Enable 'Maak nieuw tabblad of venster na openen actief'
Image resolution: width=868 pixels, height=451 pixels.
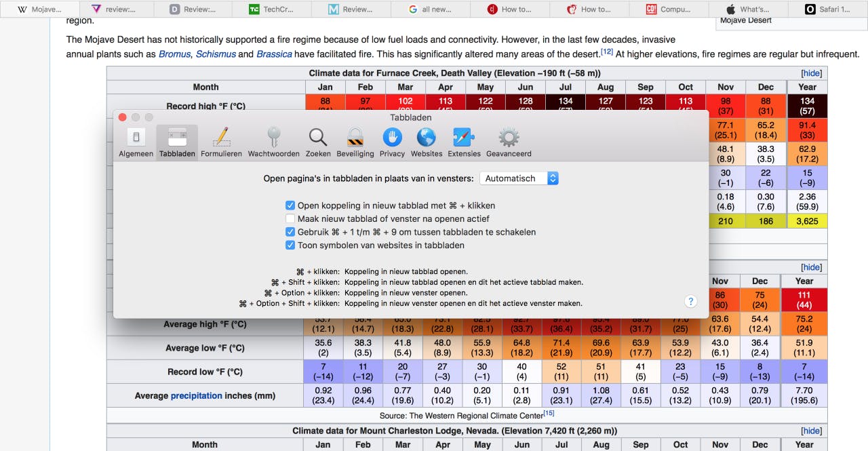[290, 219]
